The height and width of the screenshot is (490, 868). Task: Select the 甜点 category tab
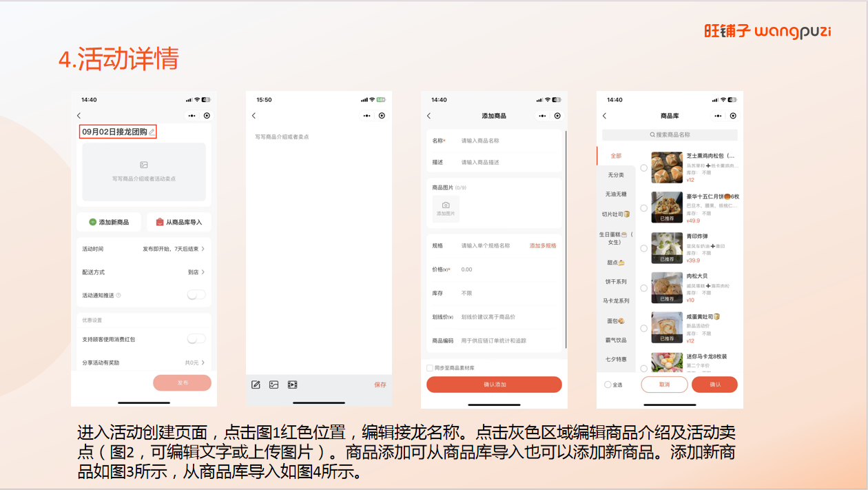[616, 263]
